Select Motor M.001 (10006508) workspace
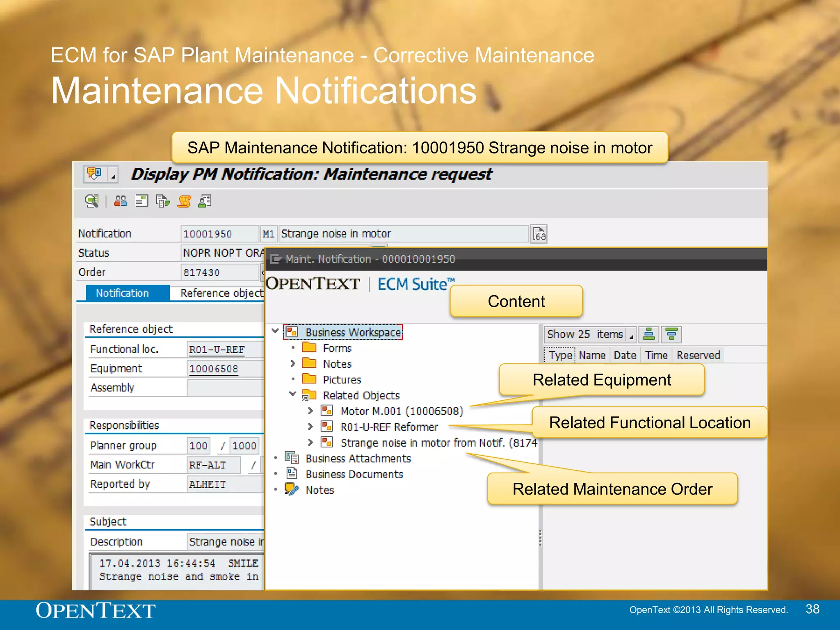The image size is (840, 630). (x=402, y=411)
